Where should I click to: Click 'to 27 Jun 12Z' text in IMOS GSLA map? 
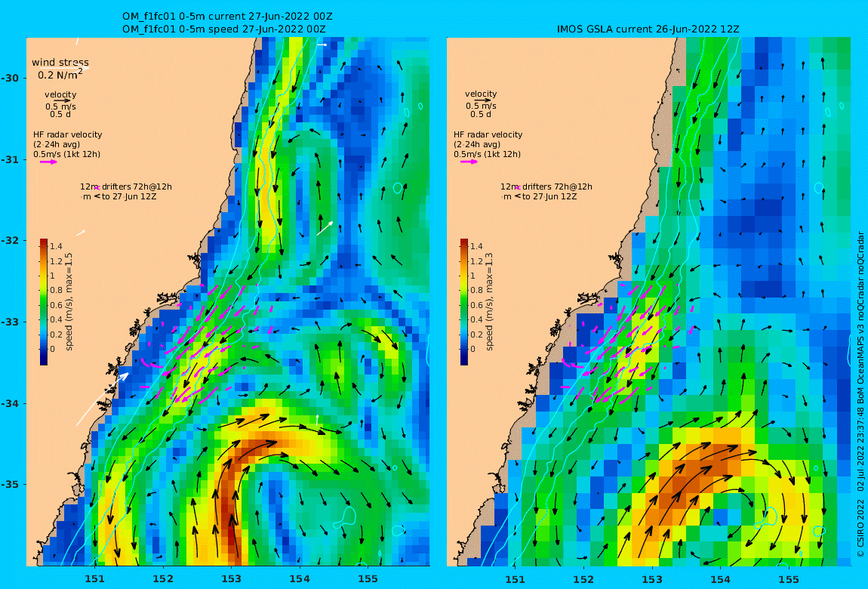[x=549, y=196]
